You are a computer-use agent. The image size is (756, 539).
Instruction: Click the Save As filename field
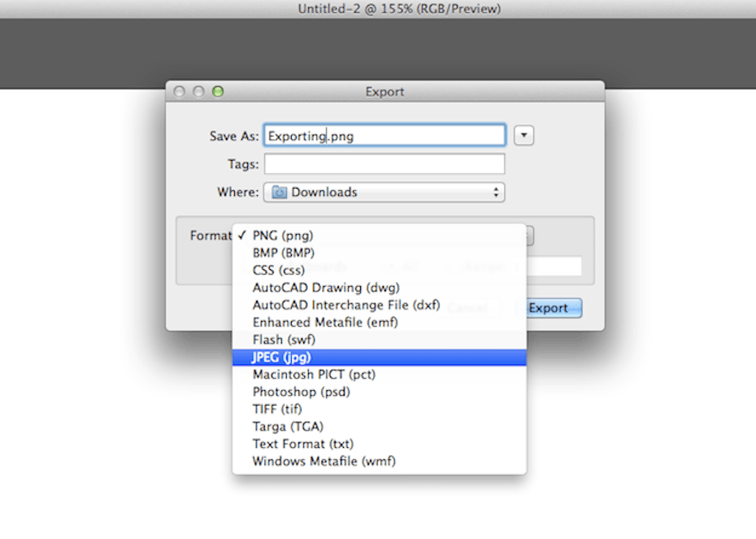384,136
